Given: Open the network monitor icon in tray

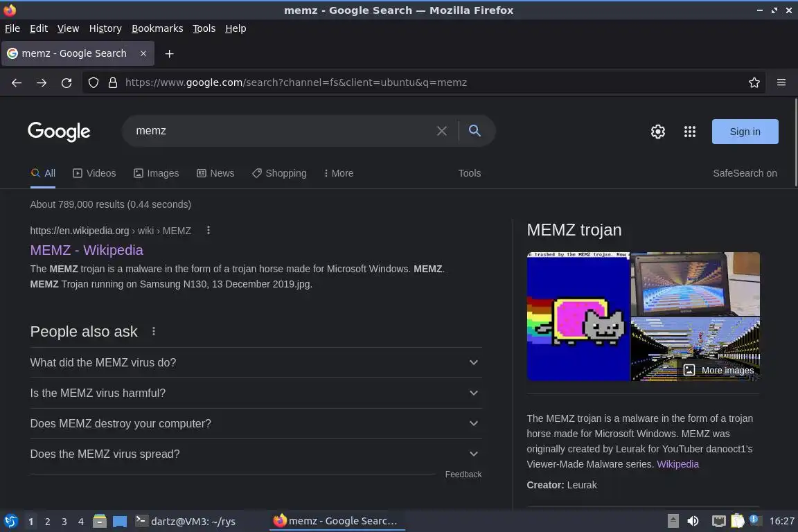Looking at the screenshot, I should [x=718, y=521].
